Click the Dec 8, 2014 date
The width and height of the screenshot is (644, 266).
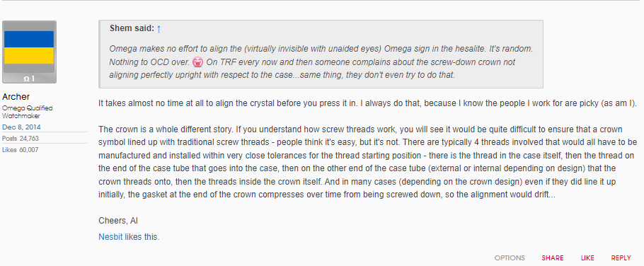click(x=21, y=127)
